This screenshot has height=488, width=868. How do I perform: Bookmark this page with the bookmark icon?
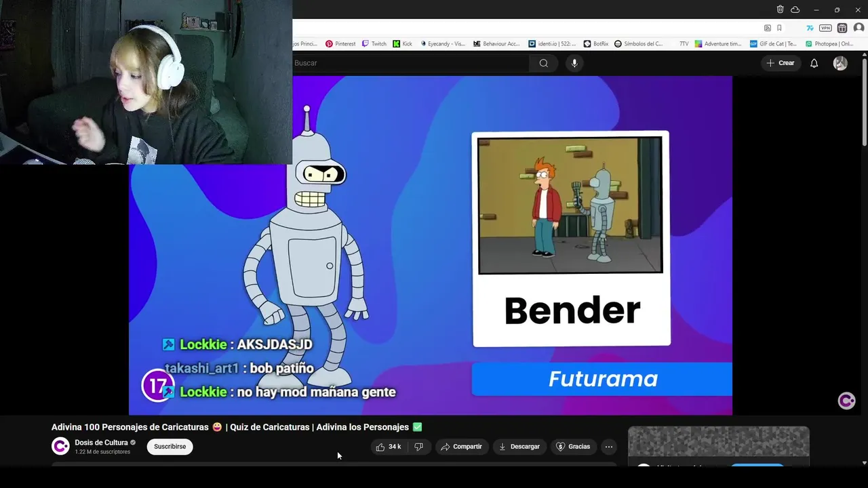click(779, 28)
